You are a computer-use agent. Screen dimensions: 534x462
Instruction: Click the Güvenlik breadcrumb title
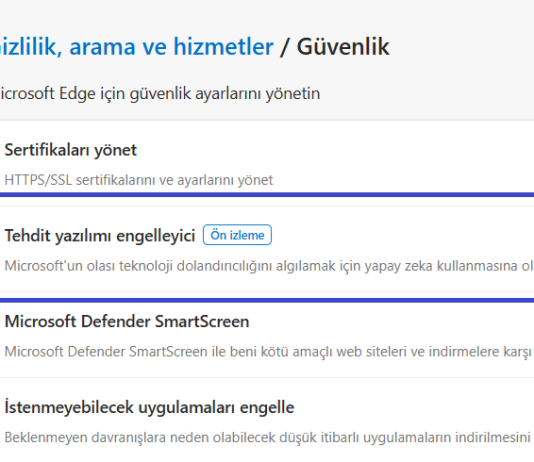(343, 47)
